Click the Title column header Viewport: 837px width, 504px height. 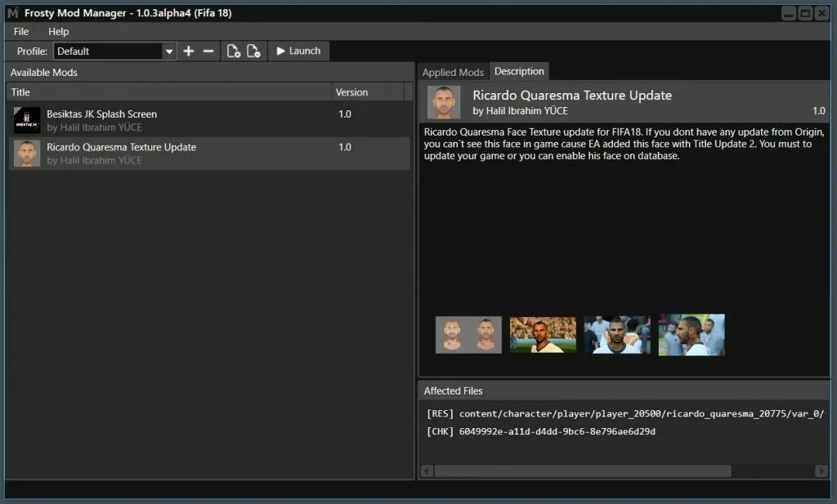point(169,92)
